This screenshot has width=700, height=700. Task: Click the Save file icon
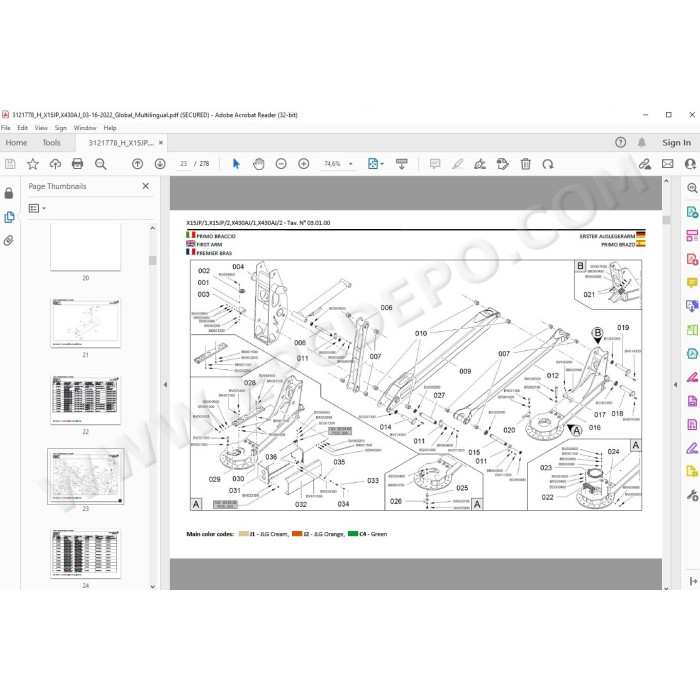coord(10,164)
